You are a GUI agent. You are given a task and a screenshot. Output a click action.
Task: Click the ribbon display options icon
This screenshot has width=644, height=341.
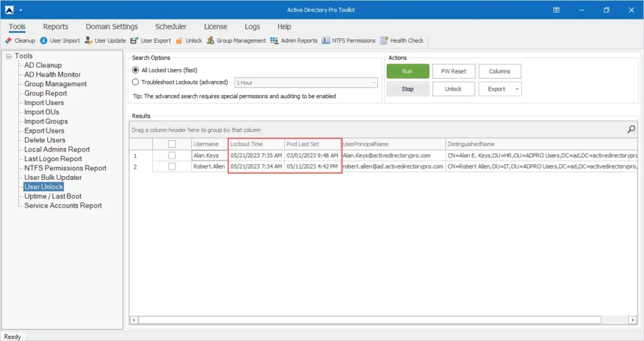click(556, 10)
